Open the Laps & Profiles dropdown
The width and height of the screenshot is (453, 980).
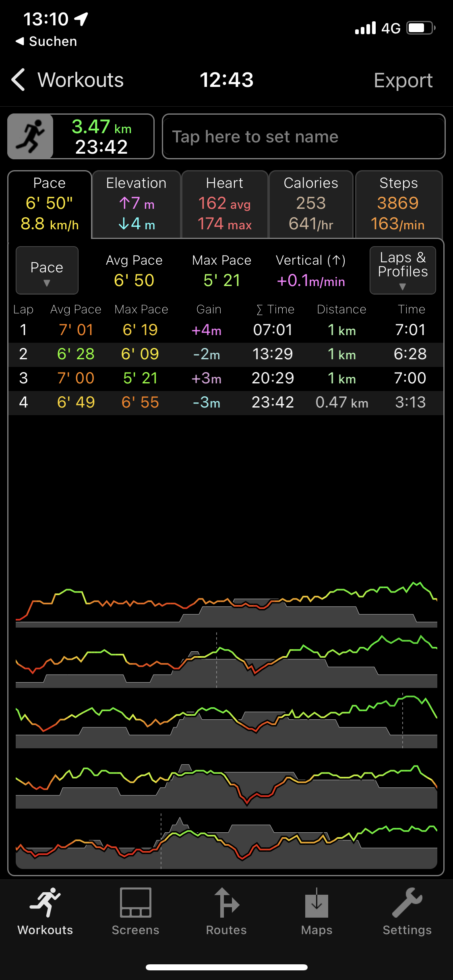click(403, 270)
